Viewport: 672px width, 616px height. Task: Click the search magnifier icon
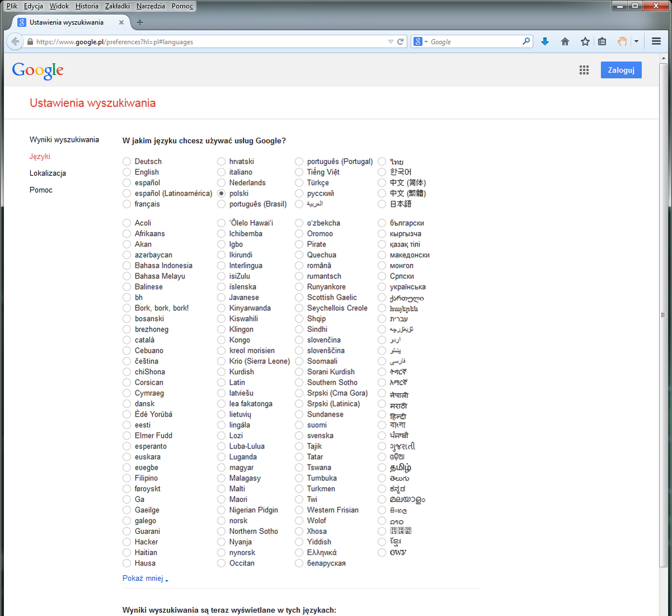coord(526,41)
